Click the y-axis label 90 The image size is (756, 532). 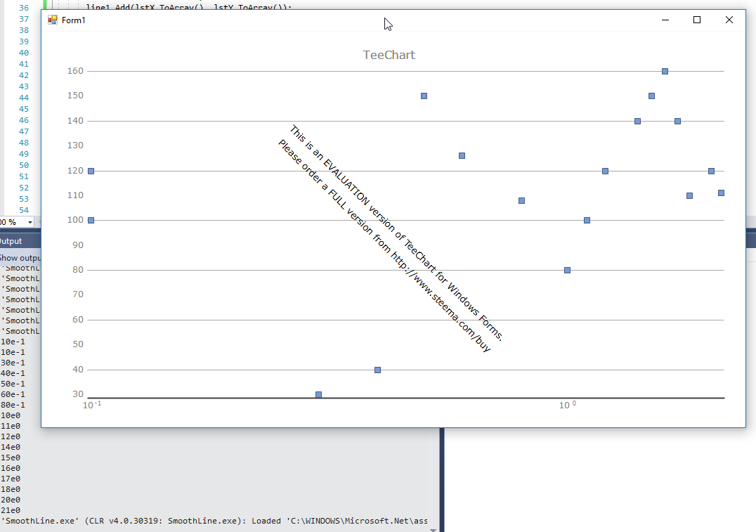(78, 245)
